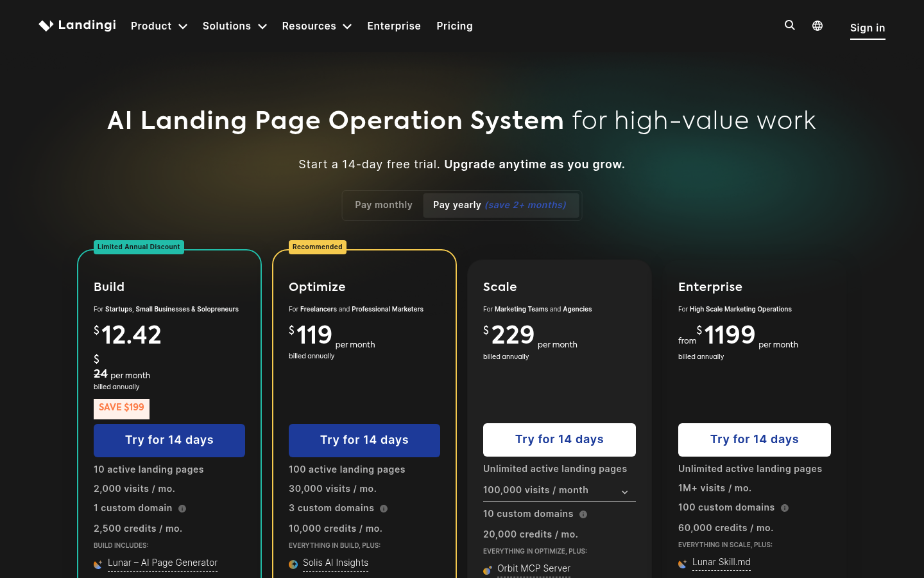This screenshot has width=924, height=578.
Task: Start Optimize plan 14-day trial
Action: click(x=364, y=441)
